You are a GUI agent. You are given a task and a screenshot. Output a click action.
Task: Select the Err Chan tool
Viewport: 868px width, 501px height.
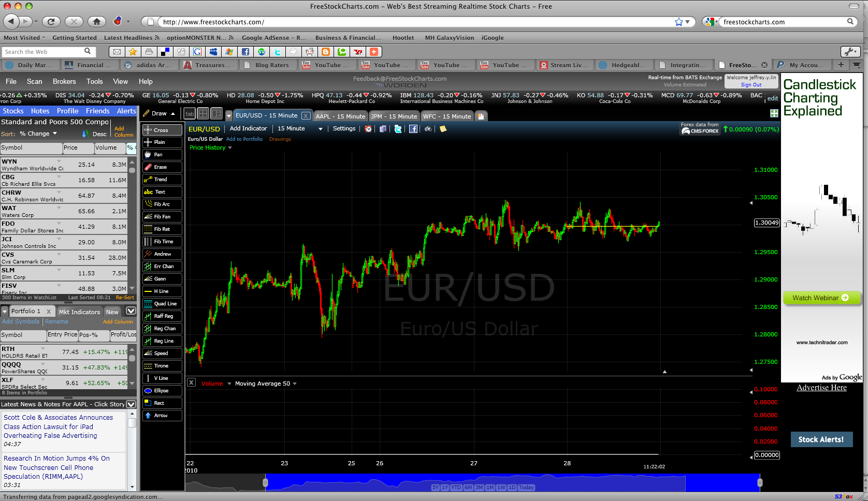click(x=162, y=267)
